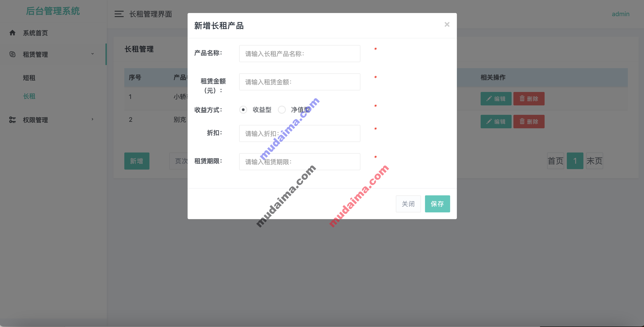Click the 相关操作 column header
Screen dimensions: 644x327
pos(493,77)
